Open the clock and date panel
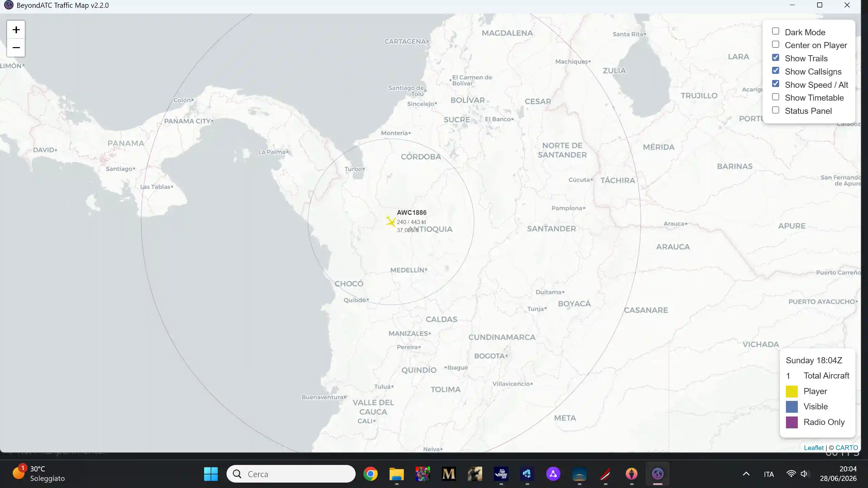The height and width of the screenshot is (488, 868). click(x=838, y=474)
